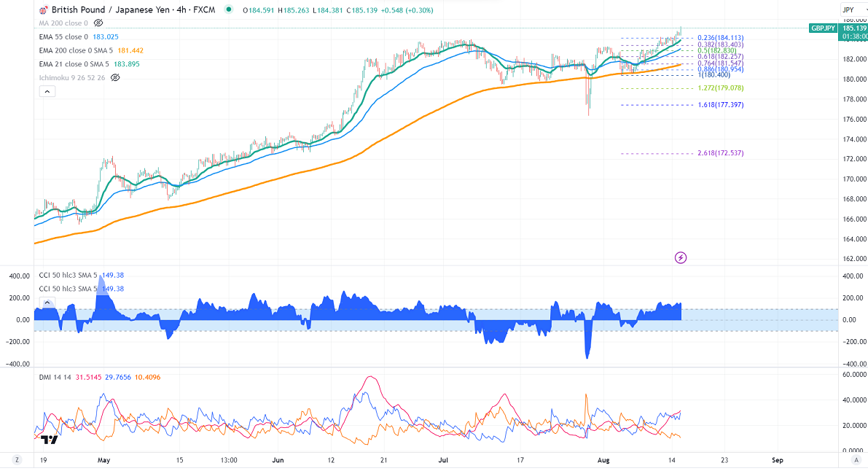Select the Fibonacci level 1.618(177.397)
Image resolution: width=868 pixels, height=471 pixels.
point(721,105)
